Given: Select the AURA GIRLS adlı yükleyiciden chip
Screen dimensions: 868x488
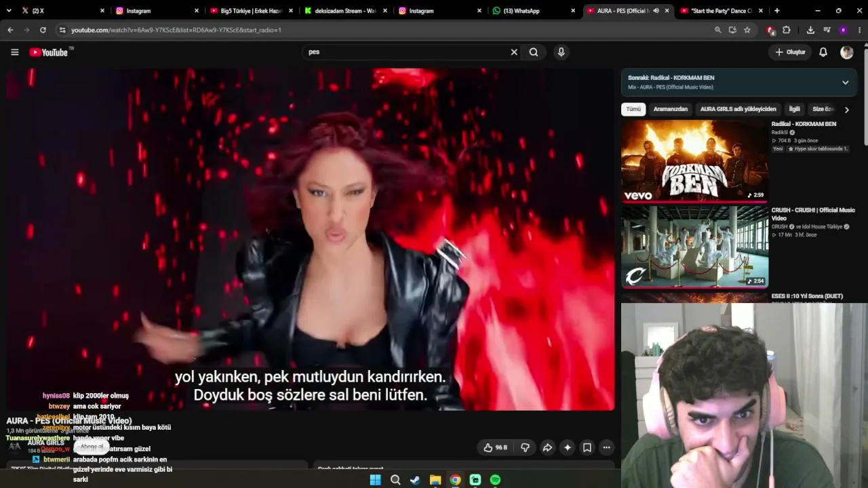Looking at the screenshot, I should point(738,109).
